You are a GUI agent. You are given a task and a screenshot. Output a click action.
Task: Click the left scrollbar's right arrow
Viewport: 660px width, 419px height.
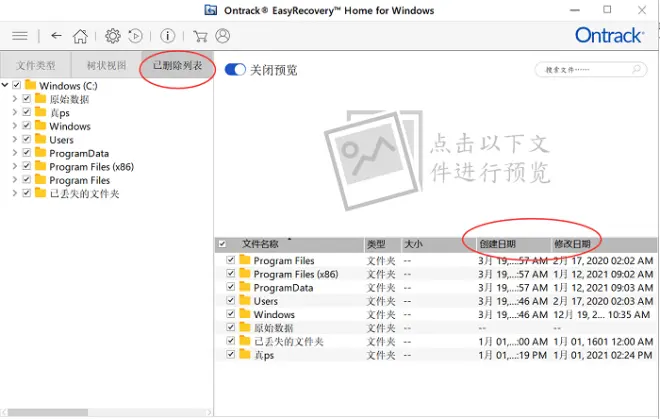(x=209, y=412)
